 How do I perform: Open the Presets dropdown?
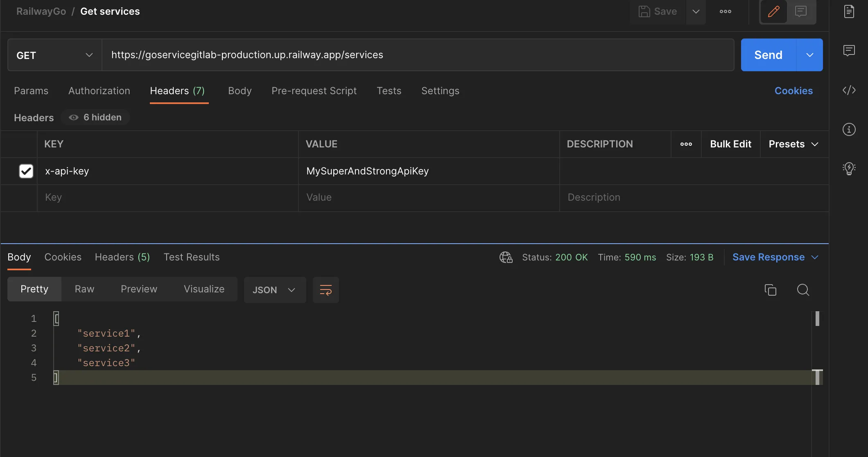click(x=793, y=144)
